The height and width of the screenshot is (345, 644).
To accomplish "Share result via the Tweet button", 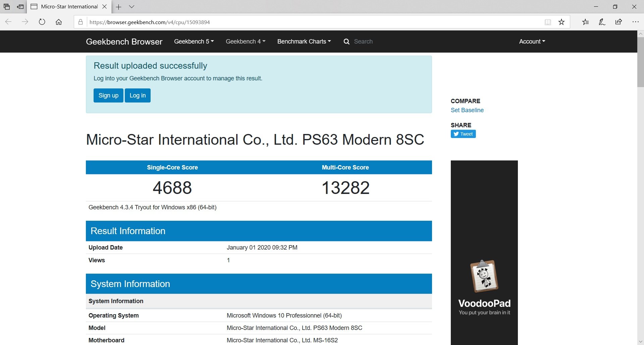I will [x=463, y=134].
